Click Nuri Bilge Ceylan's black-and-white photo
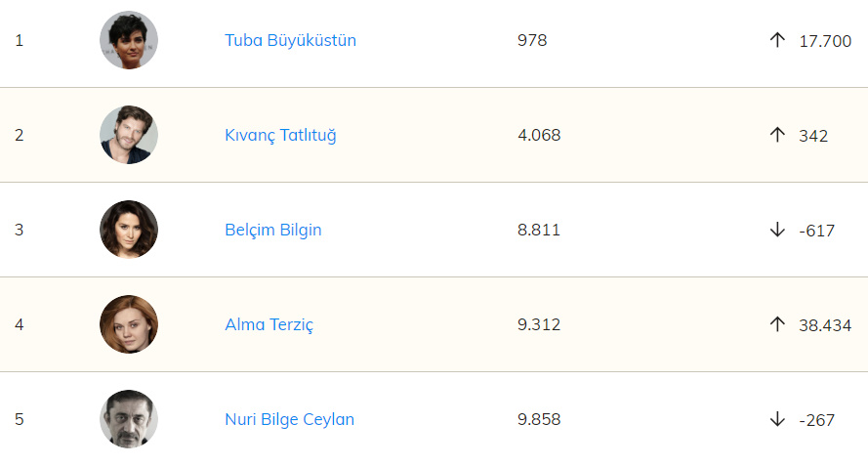 pyautogui.click(x=129, y=419)
